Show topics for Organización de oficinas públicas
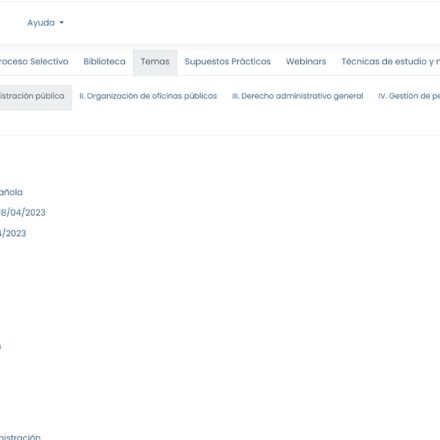The image size is (440, 440). point(148,96)
